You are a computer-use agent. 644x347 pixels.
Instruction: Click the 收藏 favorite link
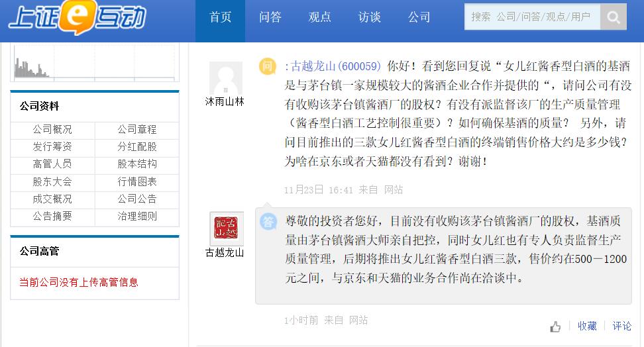[587, 326]
